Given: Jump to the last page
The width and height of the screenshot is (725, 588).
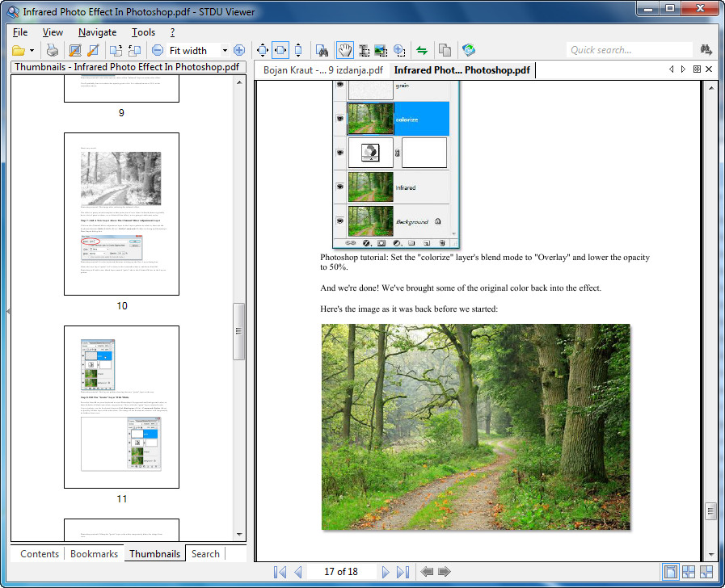Looking at the screenshot, I should [403, 572].
